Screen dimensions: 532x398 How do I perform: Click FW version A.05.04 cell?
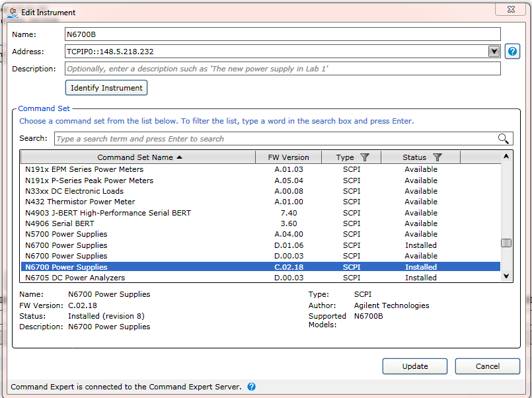[x=289, y=180]
